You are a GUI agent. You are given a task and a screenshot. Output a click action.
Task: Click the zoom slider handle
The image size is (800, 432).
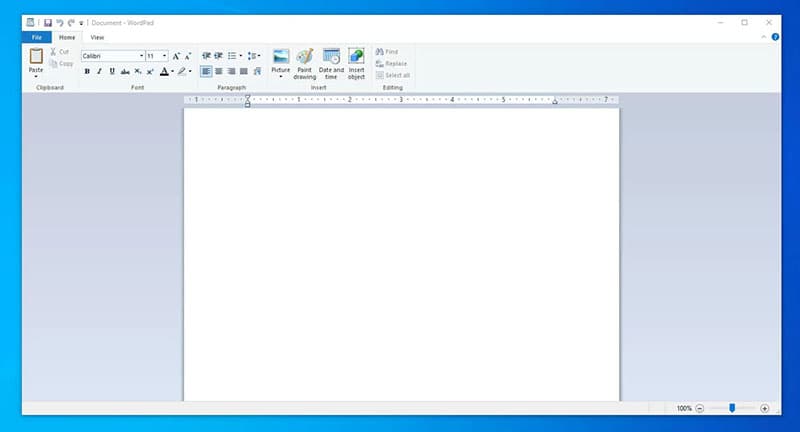732,408
